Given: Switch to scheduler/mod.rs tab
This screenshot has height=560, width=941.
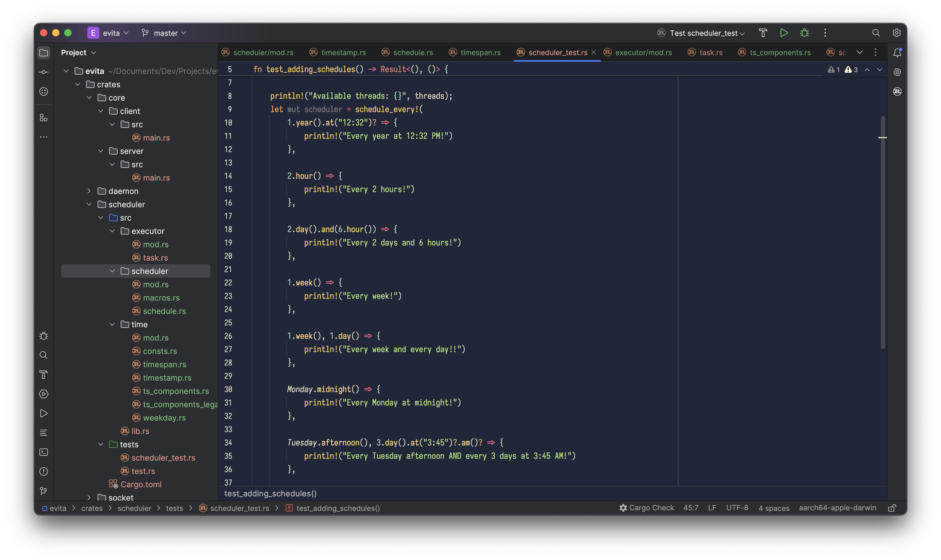Looking at the screenshot, I should pos(257,52).
